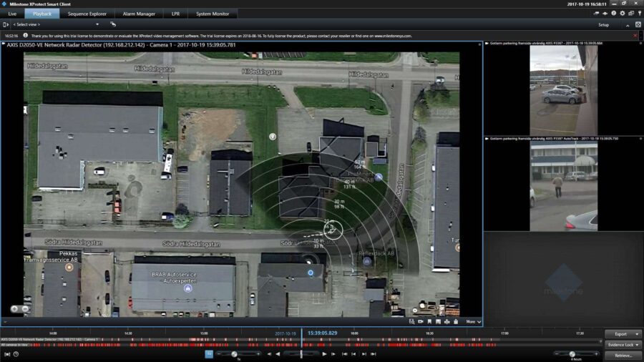Click the clipboard copy icon in view toolbar

point(456,322)
